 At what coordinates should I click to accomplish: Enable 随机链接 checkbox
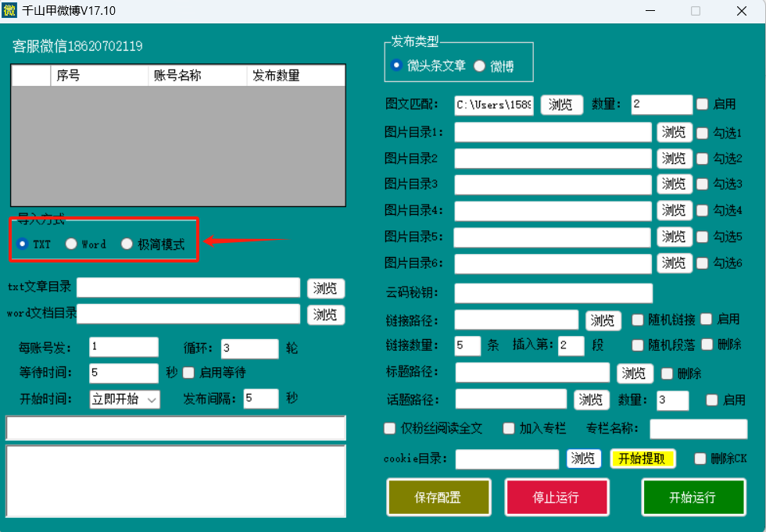pos(638,320)
